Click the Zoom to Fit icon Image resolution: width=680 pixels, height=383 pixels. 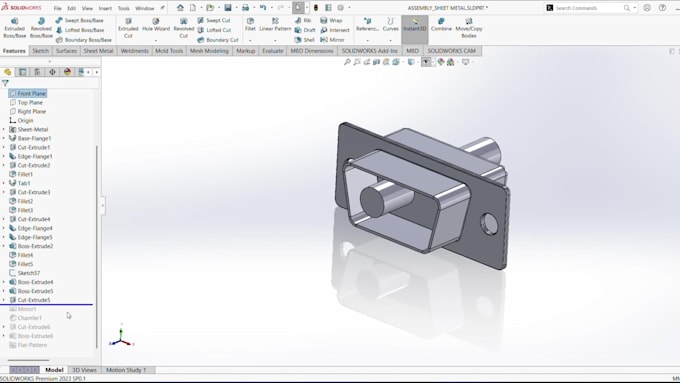click(347, 62)
